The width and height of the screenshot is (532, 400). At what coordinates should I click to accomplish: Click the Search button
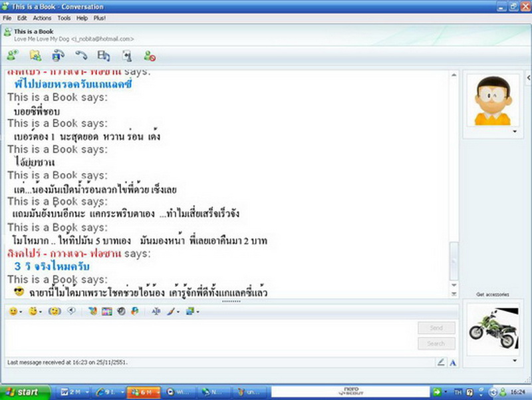pos(436,343)
